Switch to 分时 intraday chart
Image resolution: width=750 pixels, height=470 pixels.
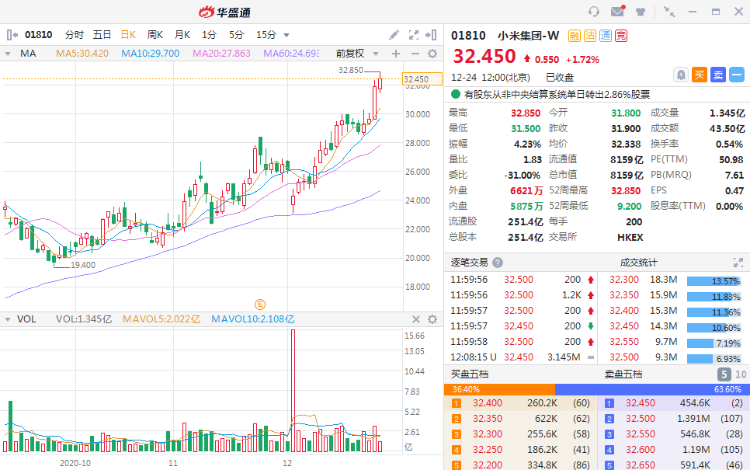click(x=74, y=35)
